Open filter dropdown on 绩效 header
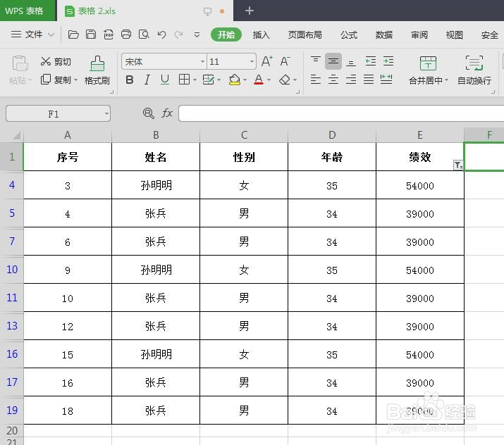 pyautogui.click(x=458, y=165)
